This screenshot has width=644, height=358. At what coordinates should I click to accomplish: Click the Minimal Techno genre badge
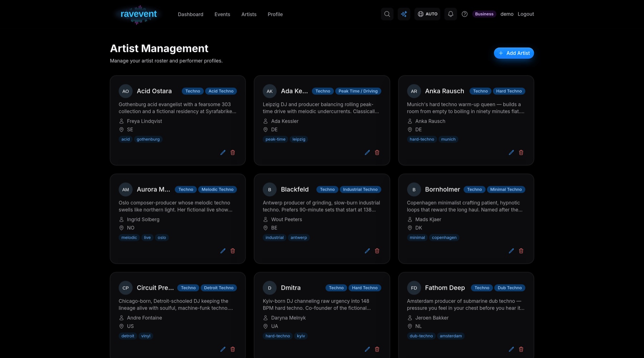pos(506,189)
